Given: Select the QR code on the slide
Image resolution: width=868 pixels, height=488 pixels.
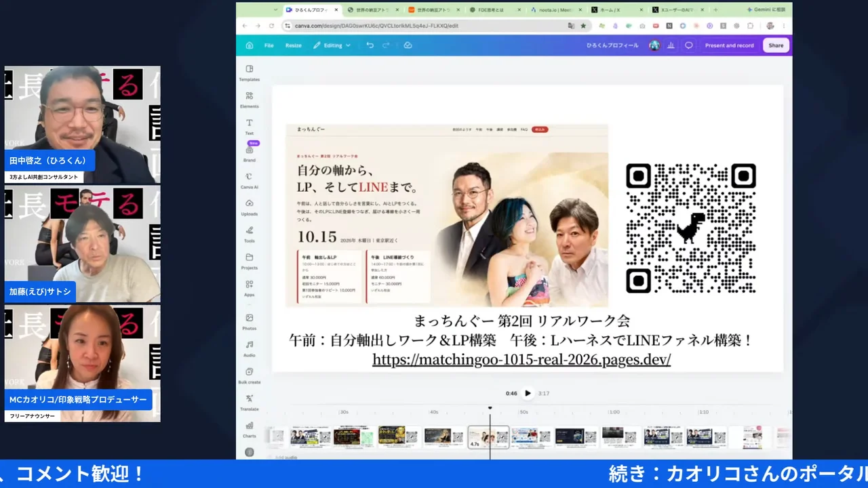Looking at the screenshot, I should [x=690, y=228].
